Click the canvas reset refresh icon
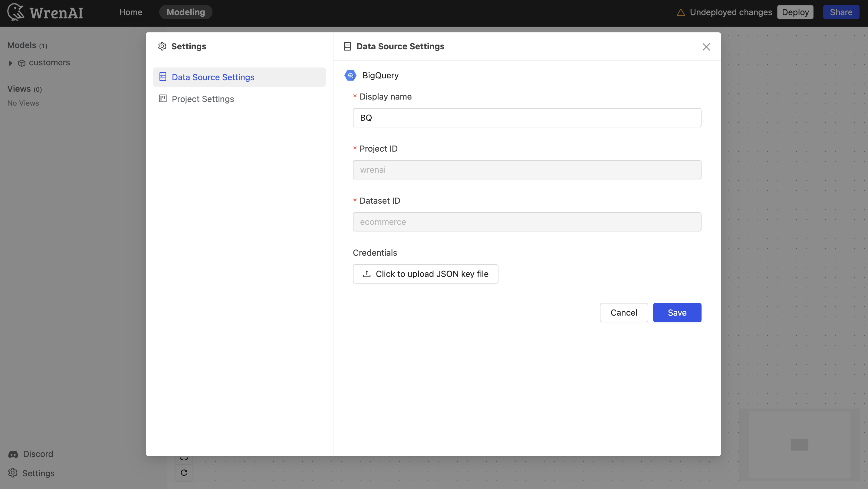Screen dimensions: 868x489 (x=184, y=472)
